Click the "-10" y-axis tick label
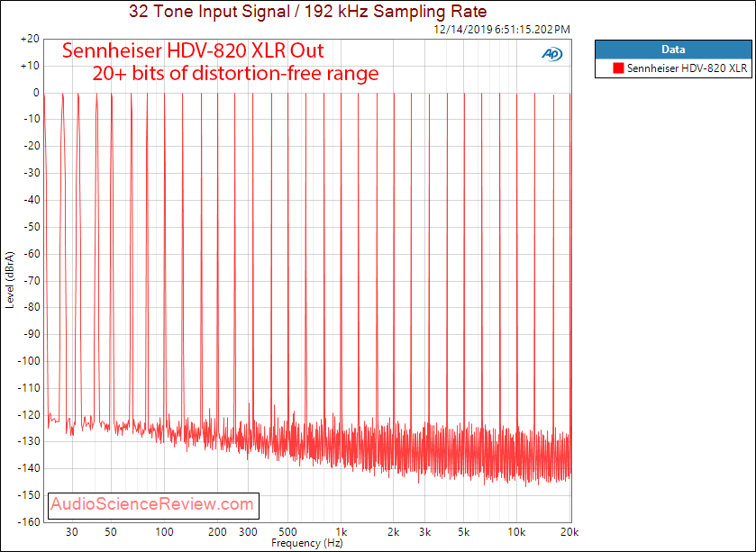 pyautogui.click(x=32, y=120)
